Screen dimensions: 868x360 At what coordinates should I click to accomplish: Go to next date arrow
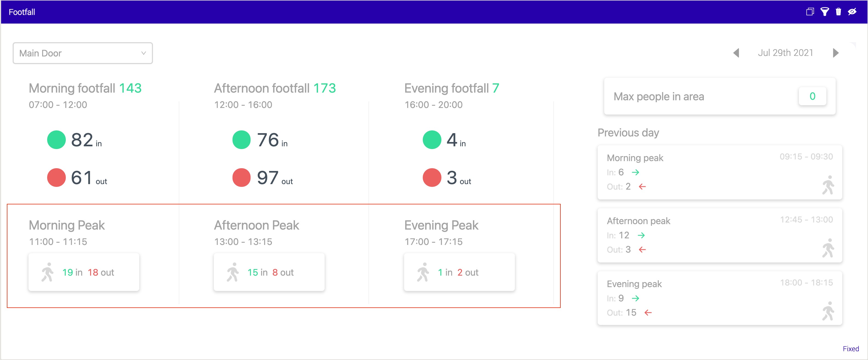pyautogui.click(x=836, y=53)
